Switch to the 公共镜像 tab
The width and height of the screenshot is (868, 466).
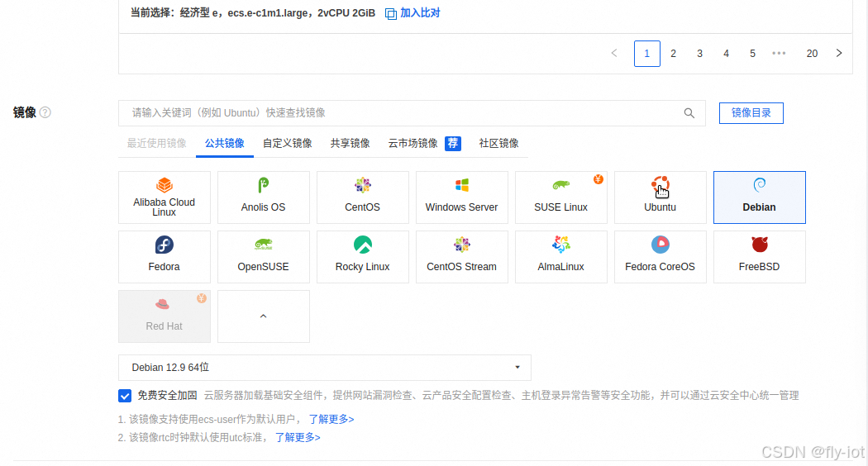pyautogui.click(x=225, y=143)
